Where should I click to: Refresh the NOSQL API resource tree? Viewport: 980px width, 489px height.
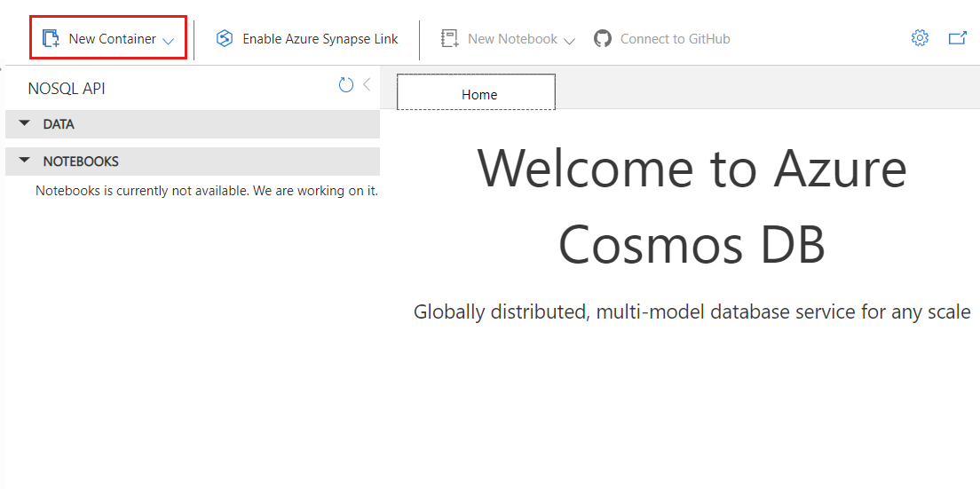(x=346, y=85)
